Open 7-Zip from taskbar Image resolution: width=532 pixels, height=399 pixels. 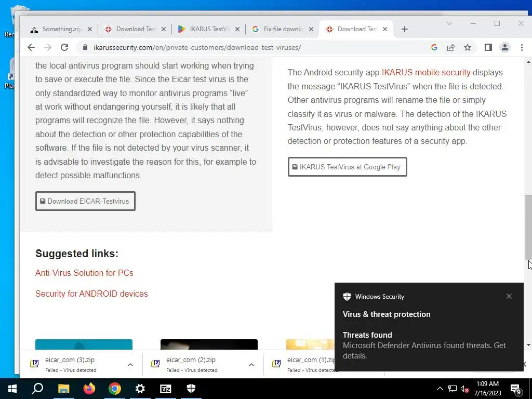166,389
